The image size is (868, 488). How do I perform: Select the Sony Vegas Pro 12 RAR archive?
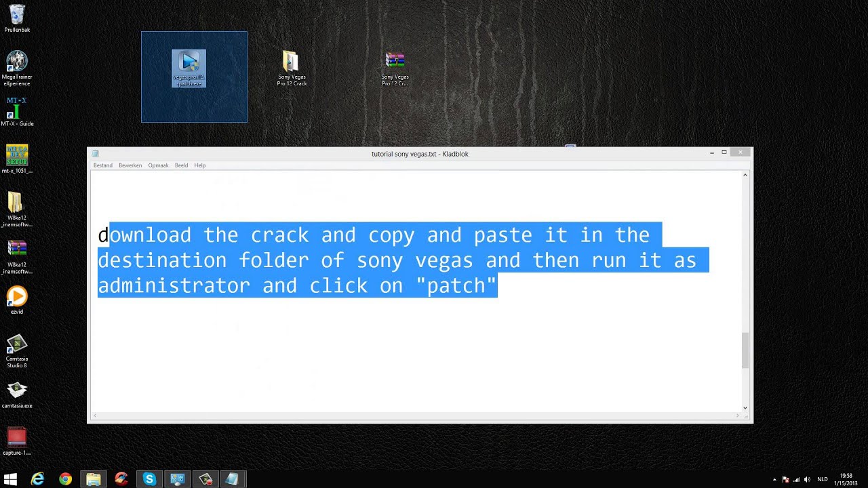[x=395, y=68]
